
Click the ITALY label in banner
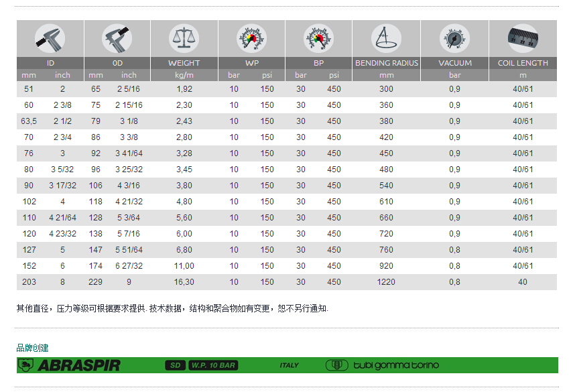pyautogui.click(x=290, y=365)
